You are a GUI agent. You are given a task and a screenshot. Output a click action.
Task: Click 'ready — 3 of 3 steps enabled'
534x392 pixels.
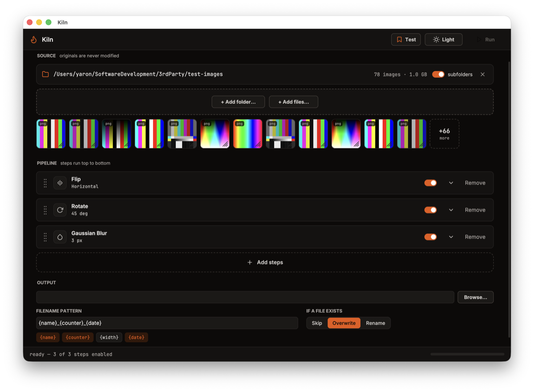[x=71, y=355]
